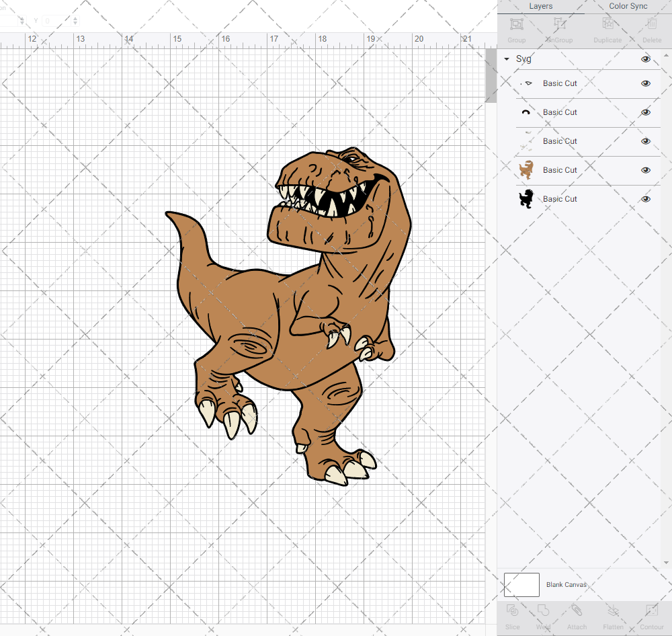
Task: Click the Group icon in Layers toolbar
Action: 516,24
